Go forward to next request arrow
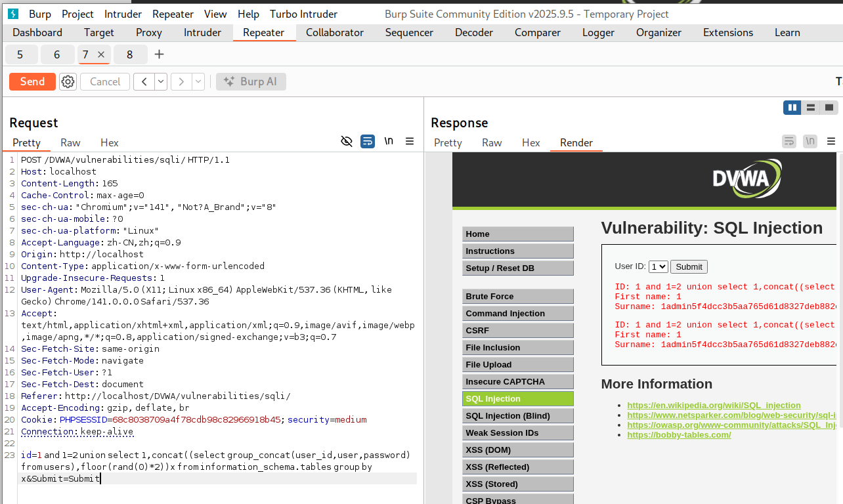This screenshot has width=843, height=504. [x=181, y=81]
